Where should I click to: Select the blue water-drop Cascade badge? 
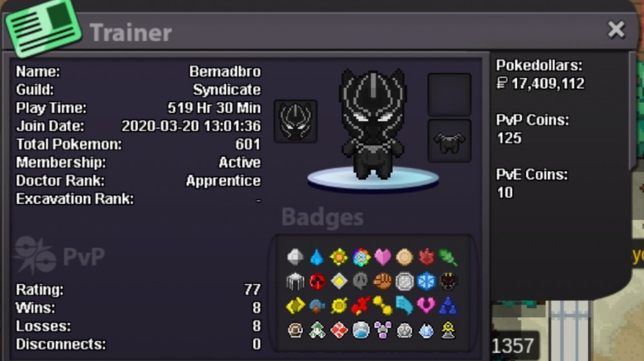(317, 257)
